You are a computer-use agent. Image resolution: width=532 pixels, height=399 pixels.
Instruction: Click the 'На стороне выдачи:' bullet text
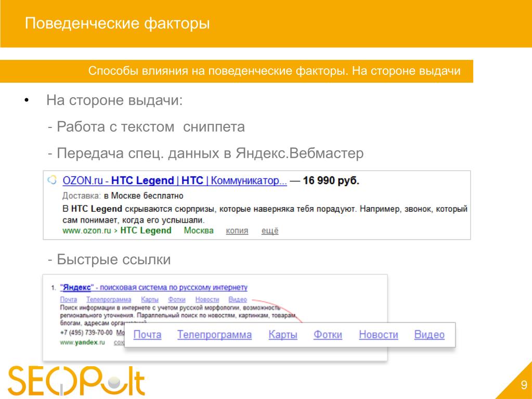(x=114, y=100)
